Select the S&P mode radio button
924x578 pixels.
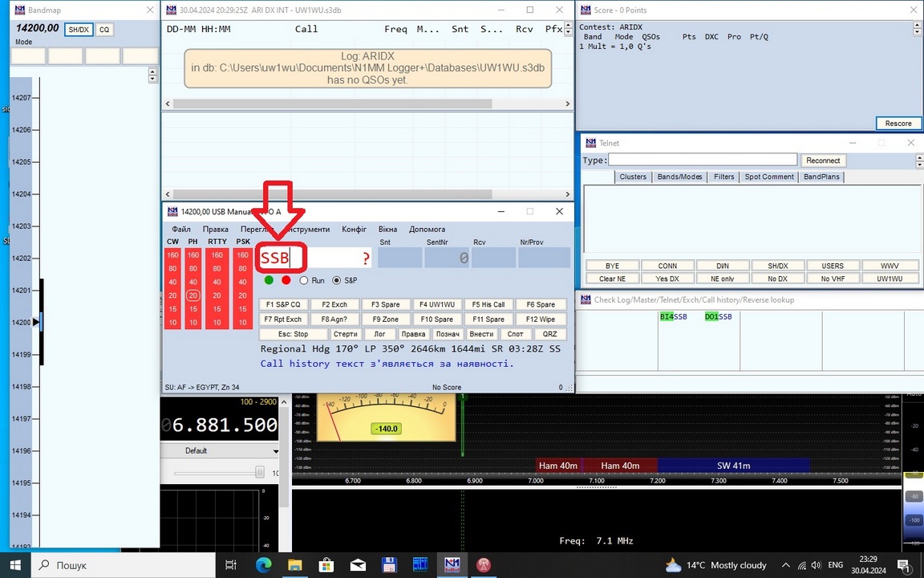coord(337,281)
